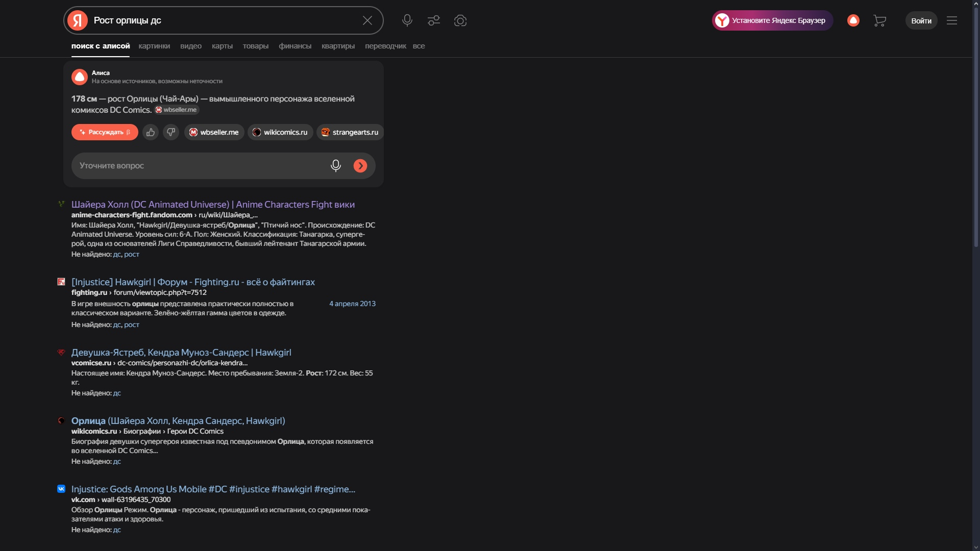
Task: Open the hamburger menu icon
Action: [x=952, y=20]
